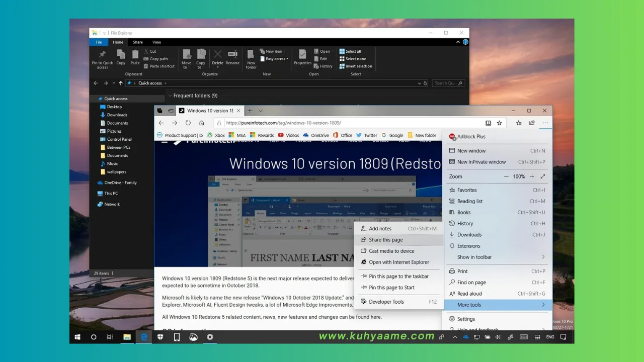Toggle Edge reading view icon

tap(488, 123)
